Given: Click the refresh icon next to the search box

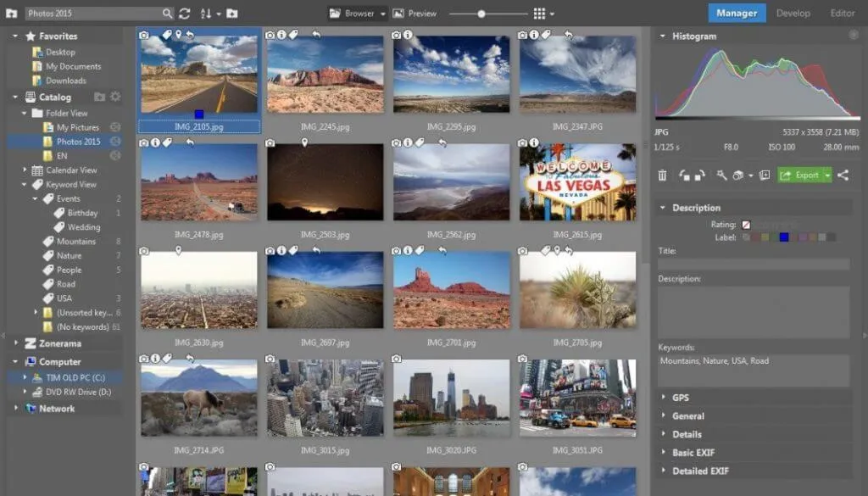Looking at the screenshot, I should tap(185, 14).
